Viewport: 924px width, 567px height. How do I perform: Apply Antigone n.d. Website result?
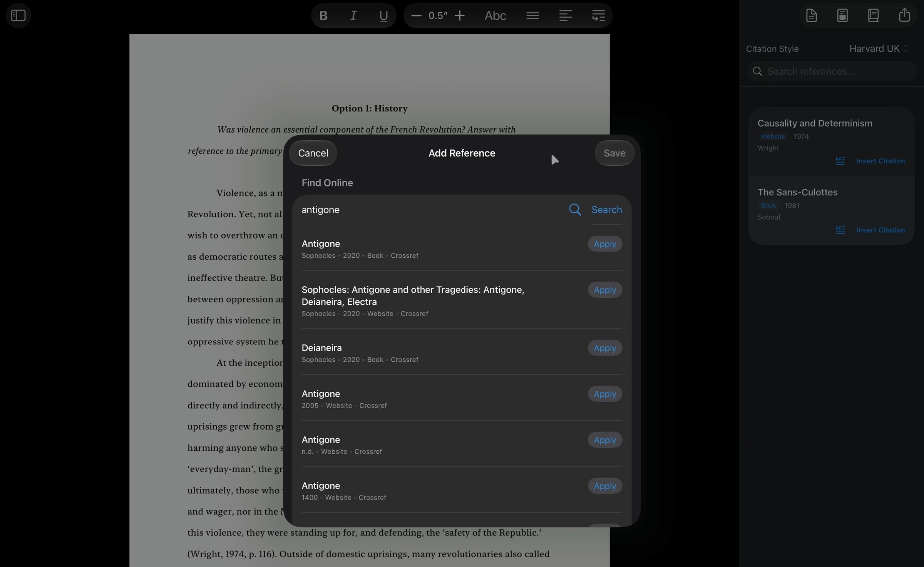(x=604, y=440)
